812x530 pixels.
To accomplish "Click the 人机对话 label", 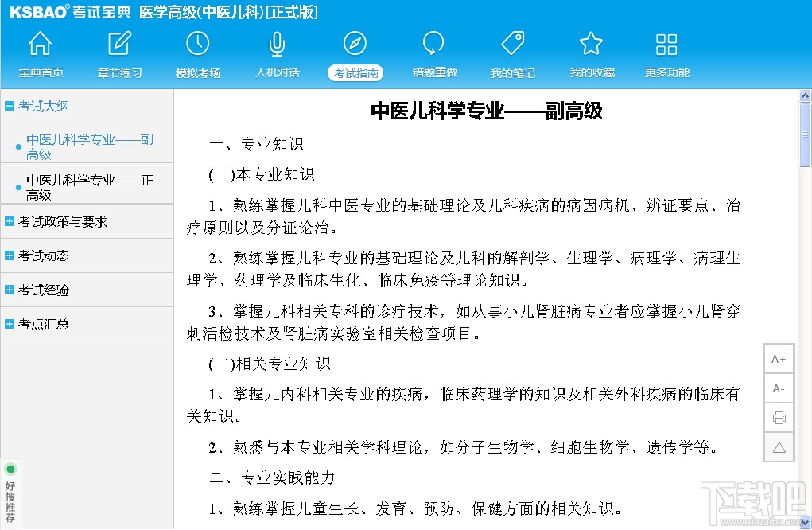I will [x=277, y=72].
